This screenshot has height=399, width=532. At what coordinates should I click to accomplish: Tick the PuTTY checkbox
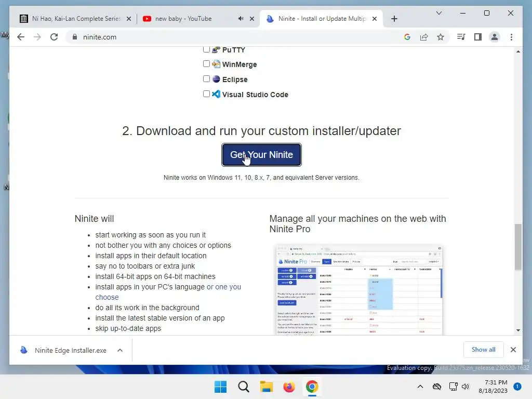206,49
